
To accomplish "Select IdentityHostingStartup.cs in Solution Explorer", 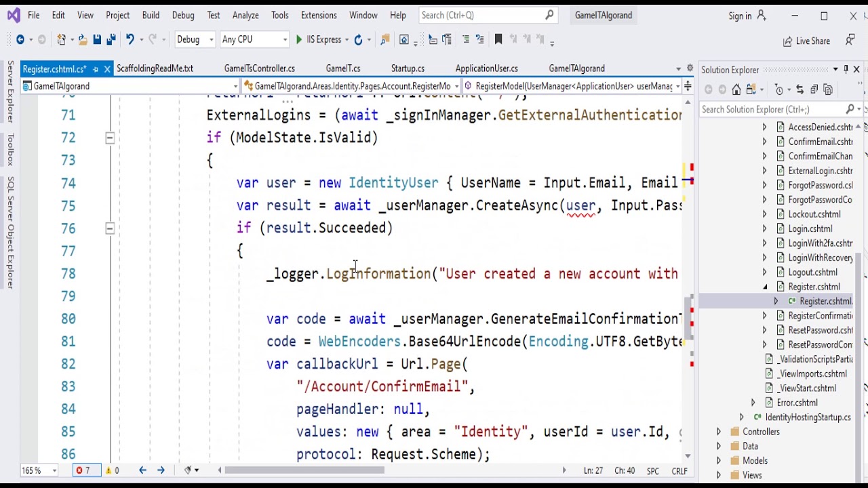I will pyautogui.click(x=808, y=418).
